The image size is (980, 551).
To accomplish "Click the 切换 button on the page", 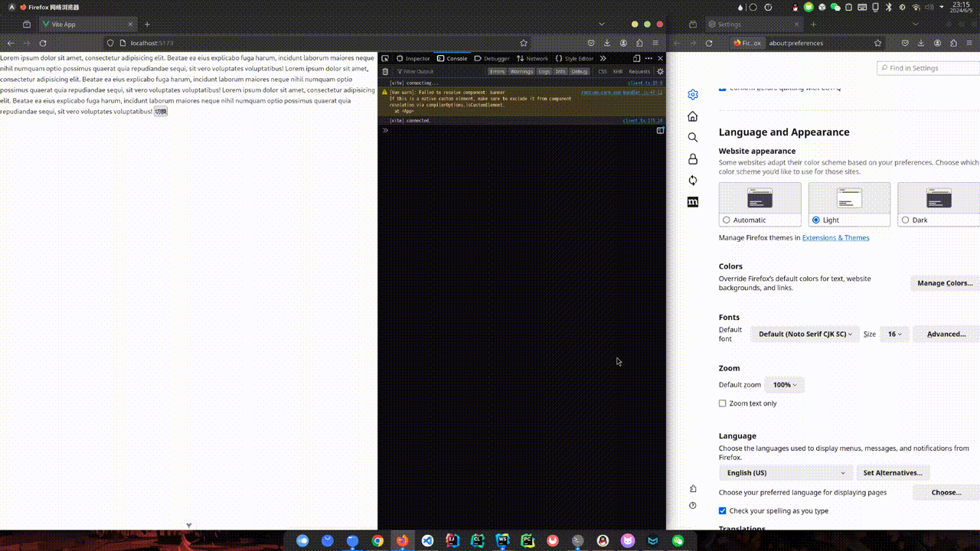I will point(160,112).
